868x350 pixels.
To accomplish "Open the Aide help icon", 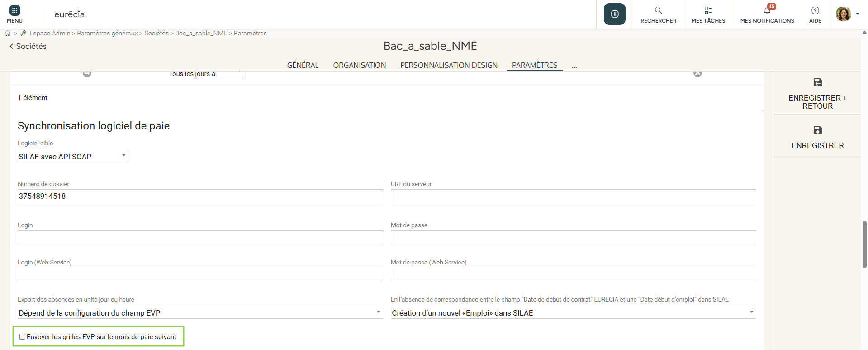I will point(815,10).
